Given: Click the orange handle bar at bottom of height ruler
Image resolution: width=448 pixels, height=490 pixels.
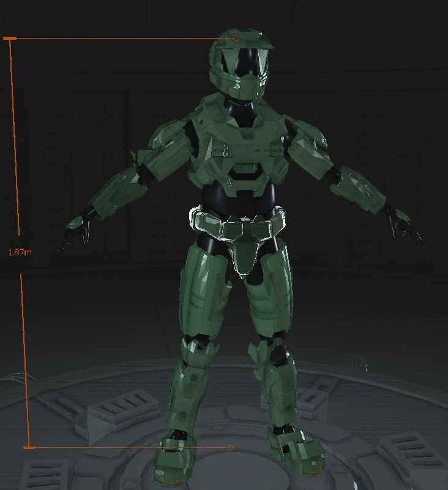Looking at the screenshot, I should point(29,448).
